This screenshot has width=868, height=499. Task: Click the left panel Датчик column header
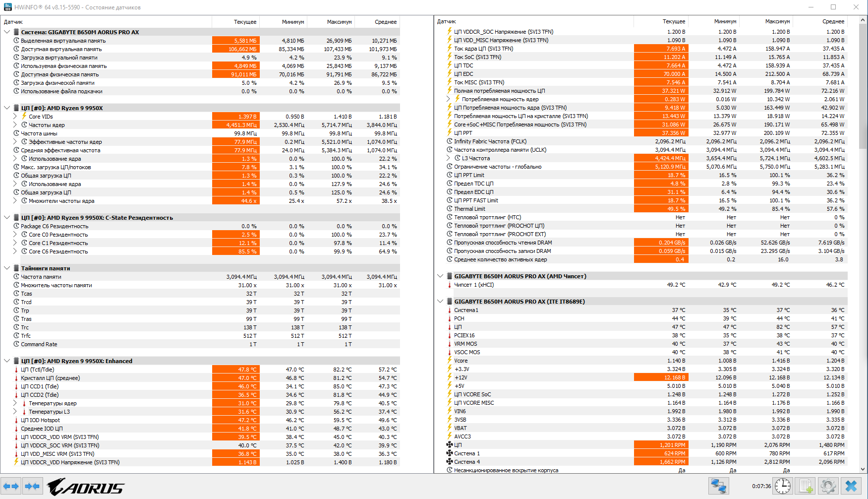(x=106, y=22)
